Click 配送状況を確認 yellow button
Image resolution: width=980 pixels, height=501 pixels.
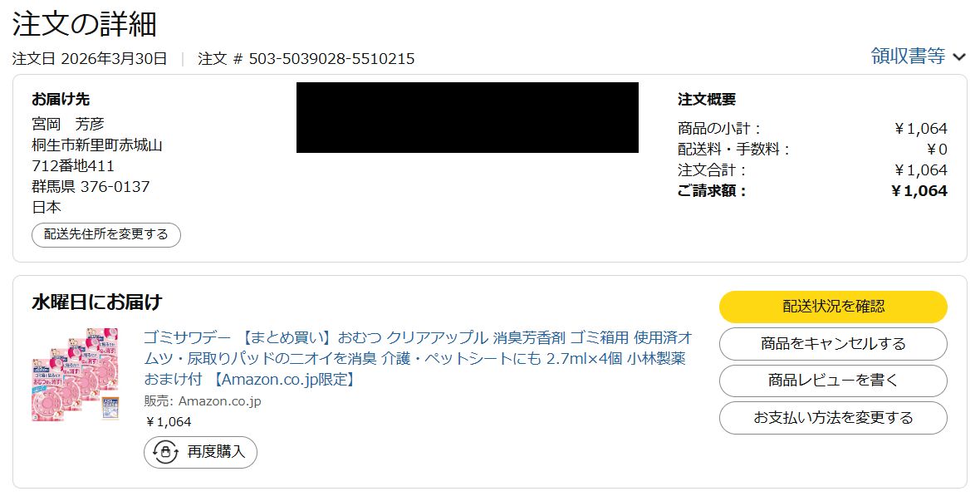pyautogui.click(x=833, y=307)
